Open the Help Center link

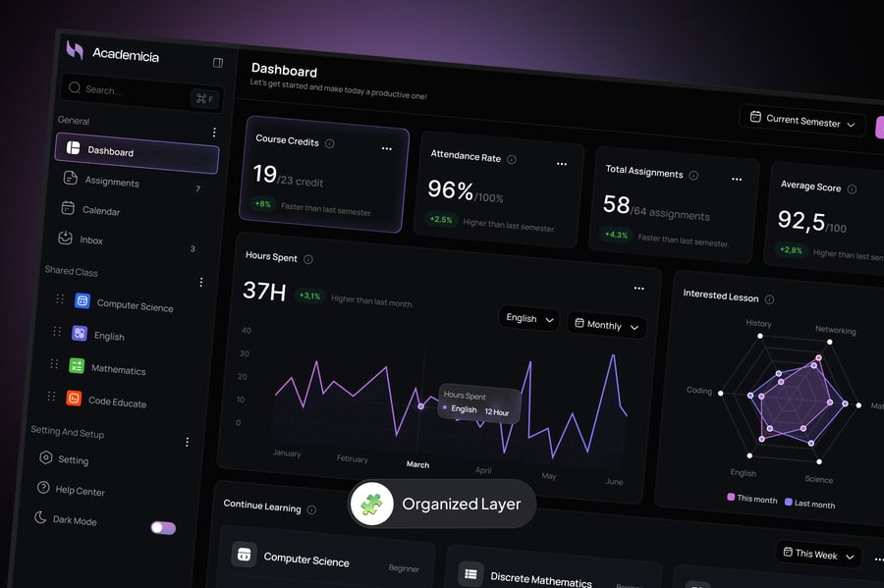pos(79,490)
